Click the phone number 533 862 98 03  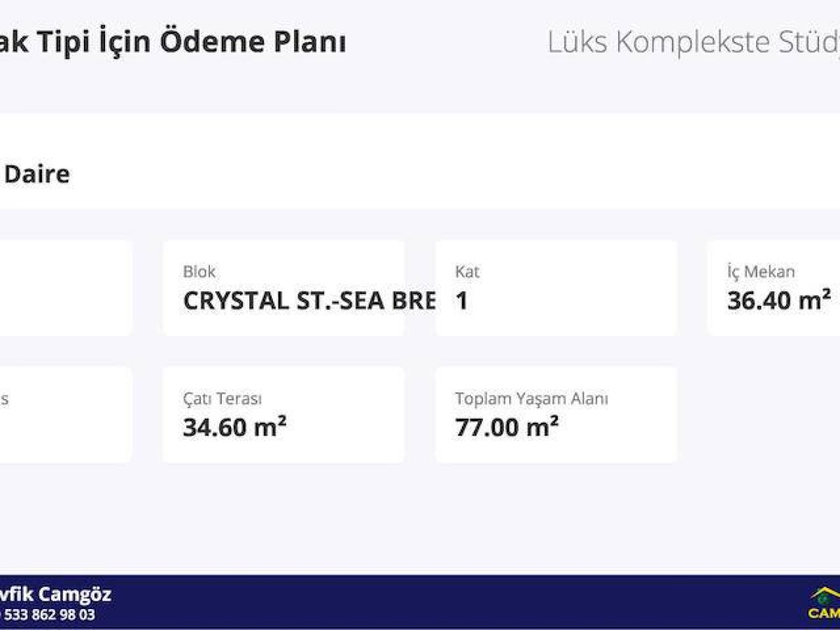click(x=53, y=615)
